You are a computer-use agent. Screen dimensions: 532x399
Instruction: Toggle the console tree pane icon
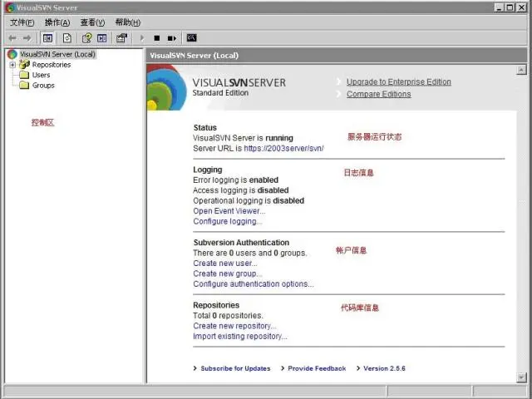(47, 38)
